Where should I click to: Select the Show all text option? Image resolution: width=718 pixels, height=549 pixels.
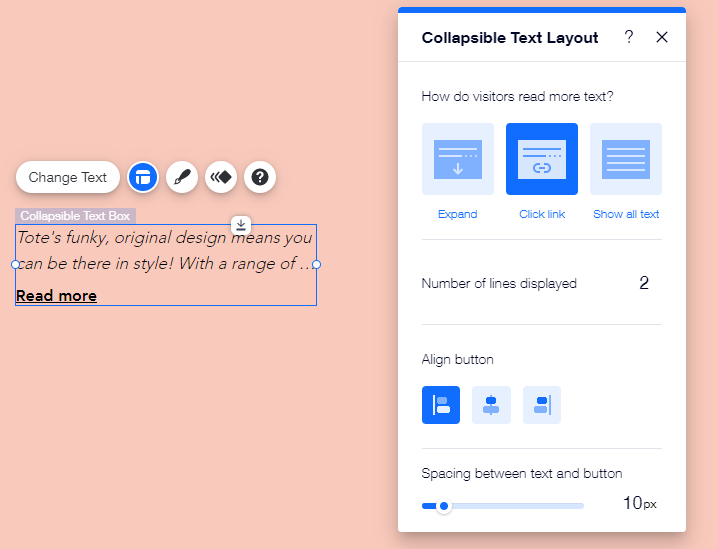[x=626, y=159]
